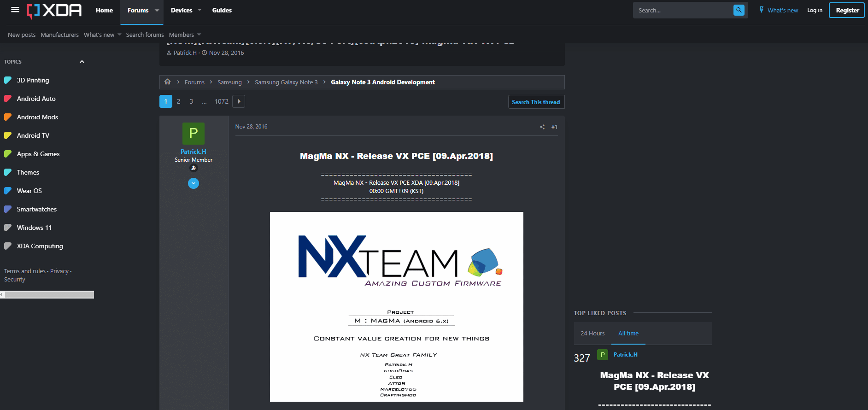Click the Wear OS topic tag icon
This screenshot has width=868, height=410.
click(8, 191)
